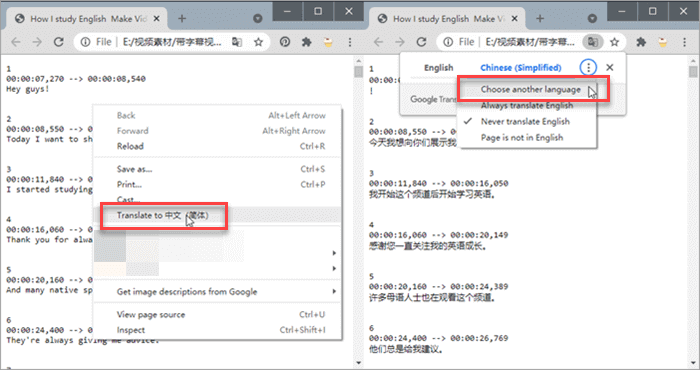The image size is (700, 370).
Task: Click left window address bar URL
Action: pyautogui.click(x=172, y=42)
